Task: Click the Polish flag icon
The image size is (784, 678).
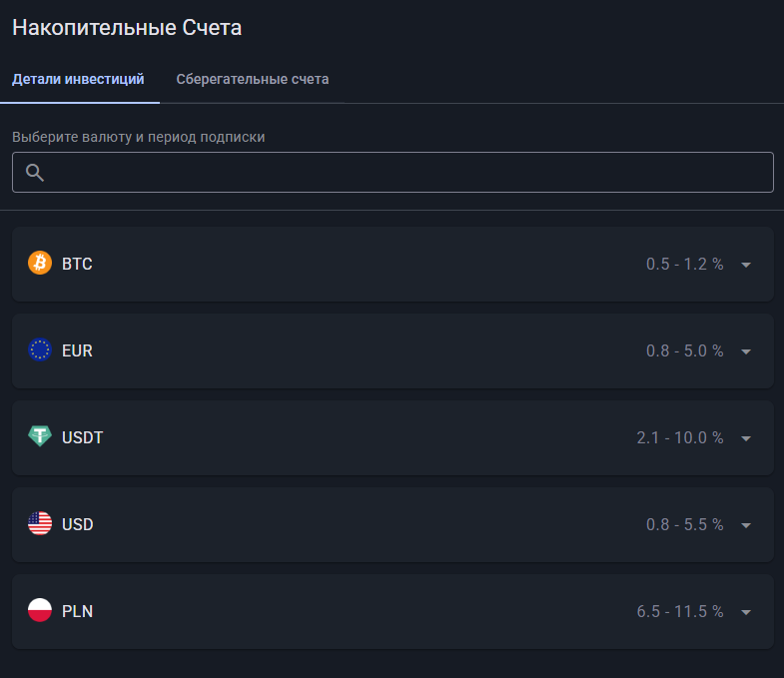Action: click(x=40, y=611)
